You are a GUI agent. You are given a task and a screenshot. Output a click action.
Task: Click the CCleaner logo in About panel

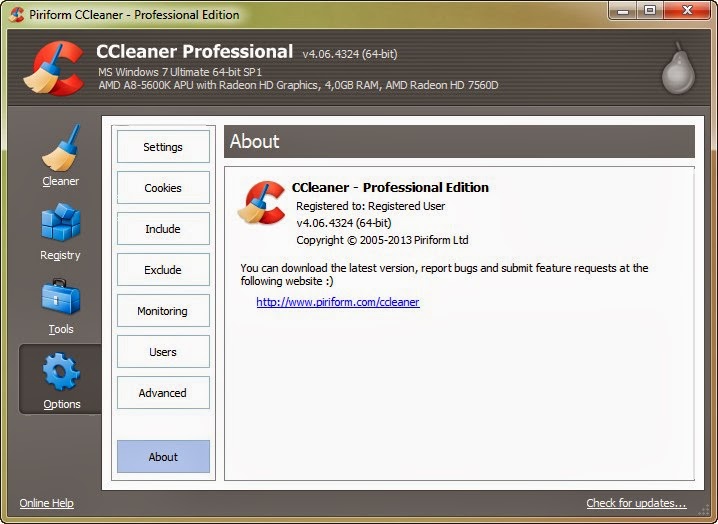tap(262, 202)
